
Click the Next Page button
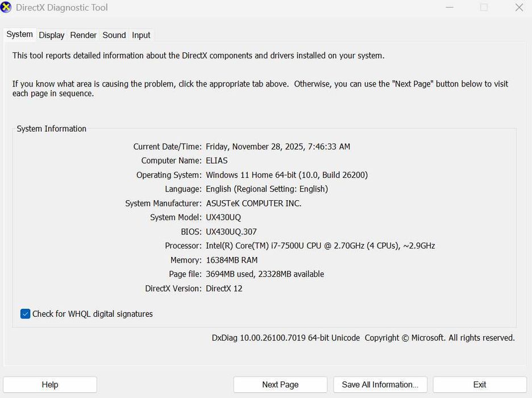[280, 385]
